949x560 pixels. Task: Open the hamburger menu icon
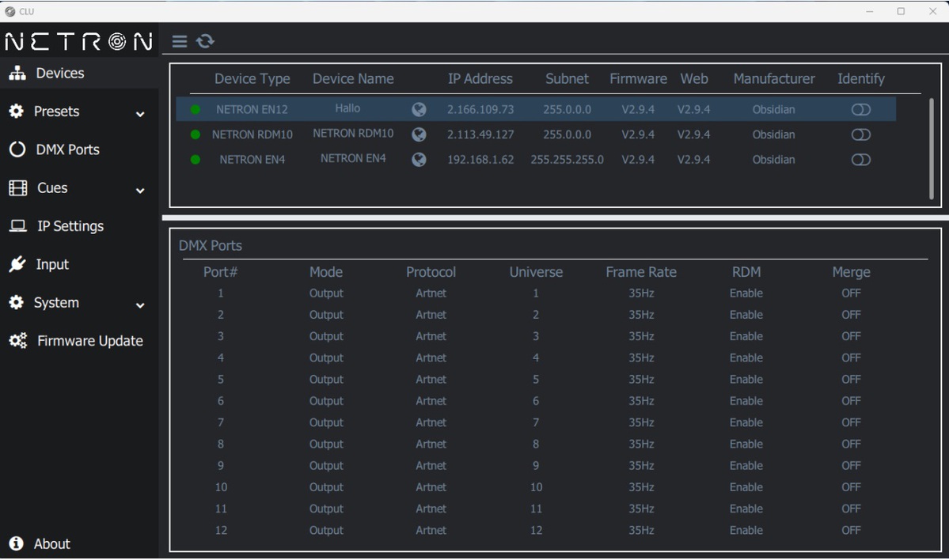[179, 41]
